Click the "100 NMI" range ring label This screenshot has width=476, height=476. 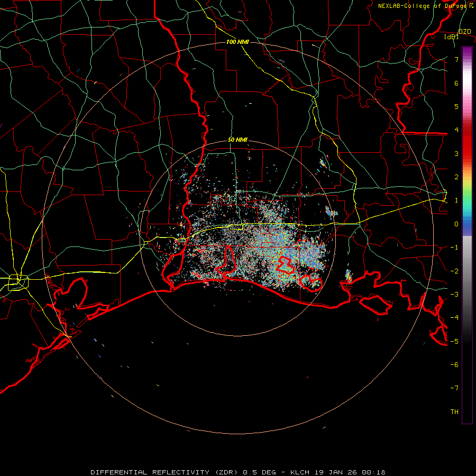pyautogui.click(x=237, y=42)
